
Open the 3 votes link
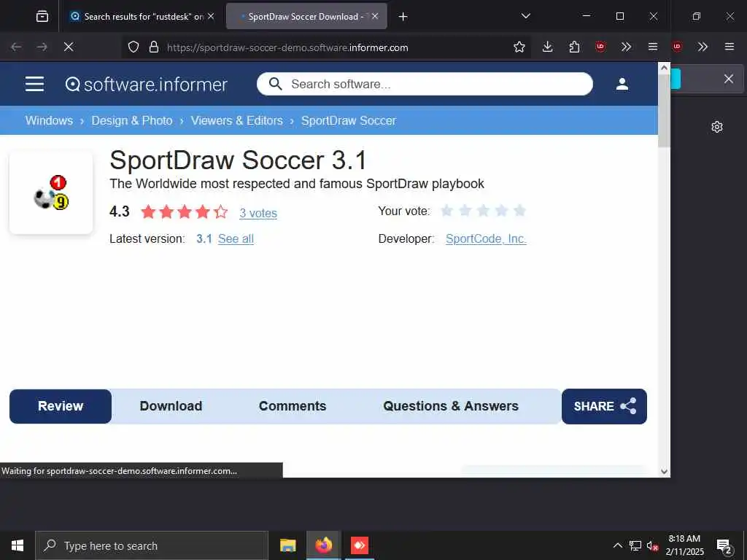tap(258, 213)
